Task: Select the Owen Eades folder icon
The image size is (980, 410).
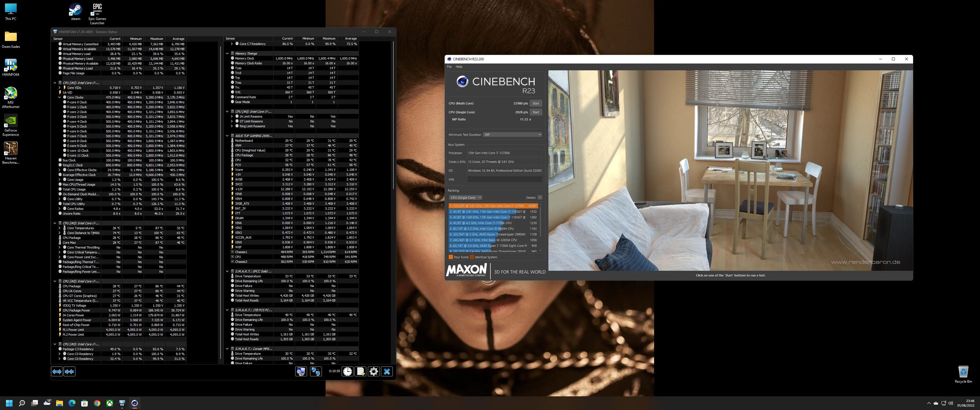Action: [11, 40]
